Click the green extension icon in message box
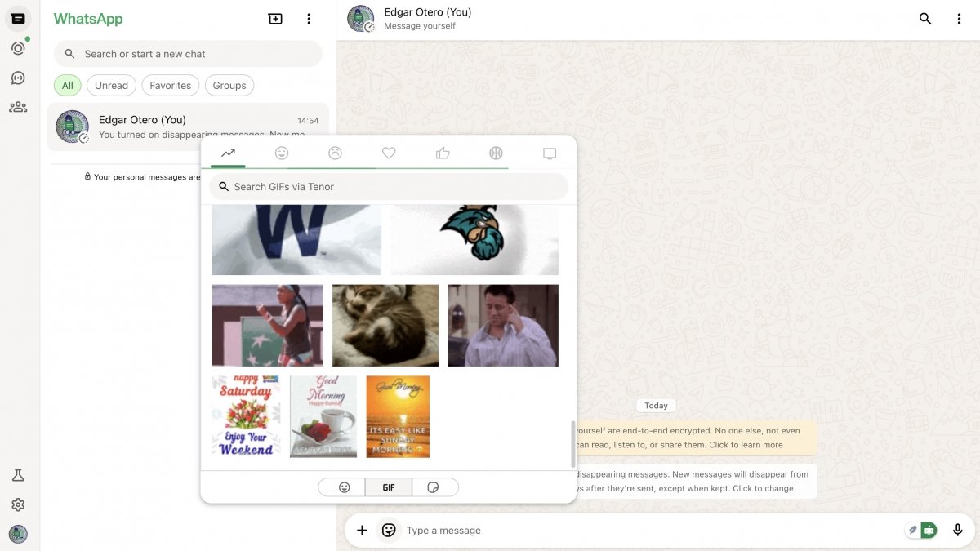Viewport: 980px width, 551px height. click(x=929, y=531)
